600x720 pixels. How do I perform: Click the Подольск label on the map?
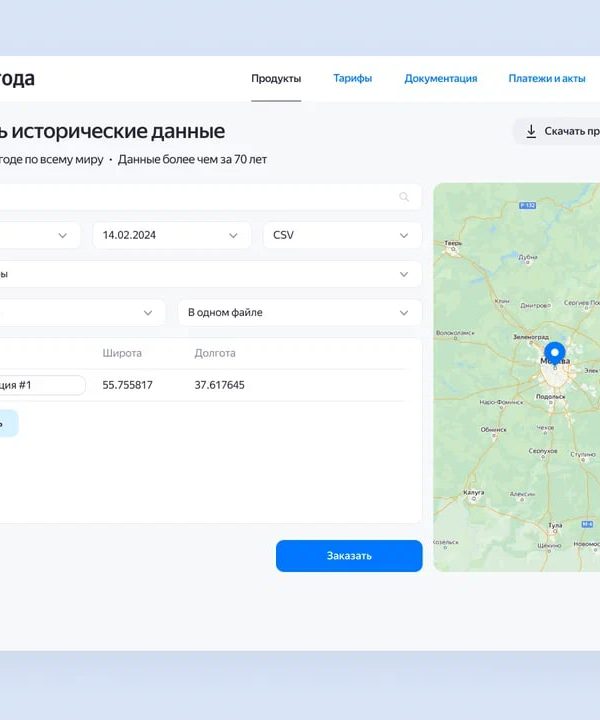(x=551, y=396)
